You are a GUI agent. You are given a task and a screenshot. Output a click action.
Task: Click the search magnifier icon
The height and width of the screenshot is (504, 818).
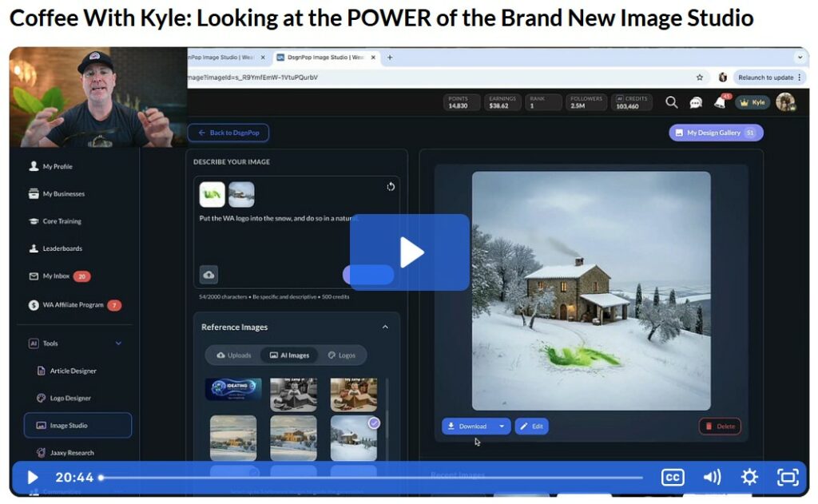point(672,102)
